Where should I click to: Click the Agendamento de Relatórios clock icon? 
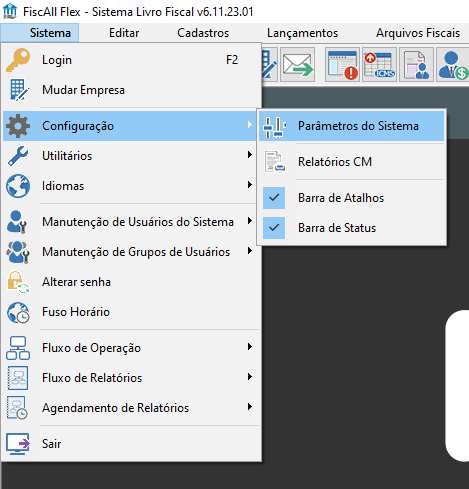click(x=17, y=408)
